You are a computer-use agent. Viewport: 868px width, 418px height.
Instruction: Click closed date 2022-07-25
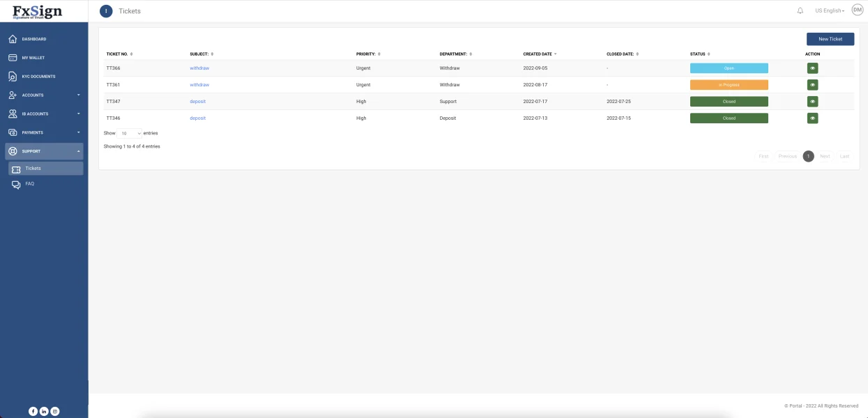(x=619, y=102)
